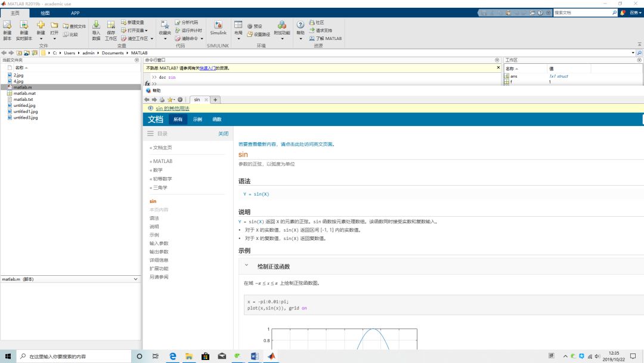This screenshot has width=644, height=363.
Task: Click the Compare (比较) tool
Action: pos(70,35)
